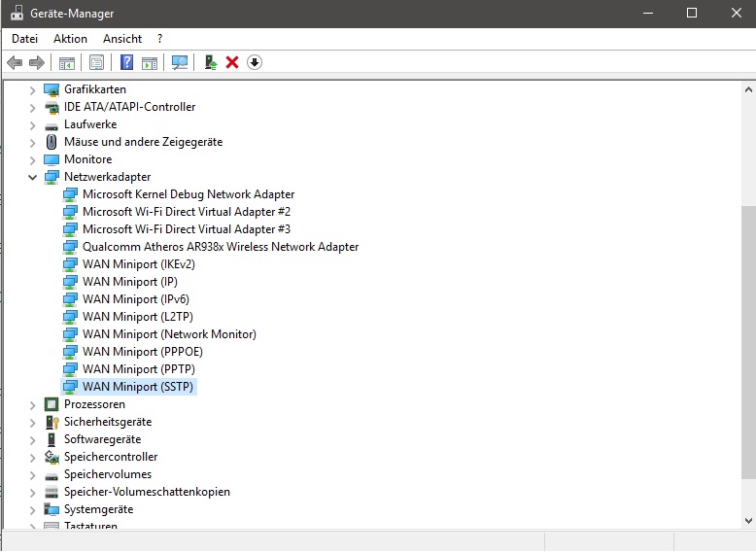
Task: Click the Update driver toolbar icon
Action: pyautogui.click(x=211, y=62)
